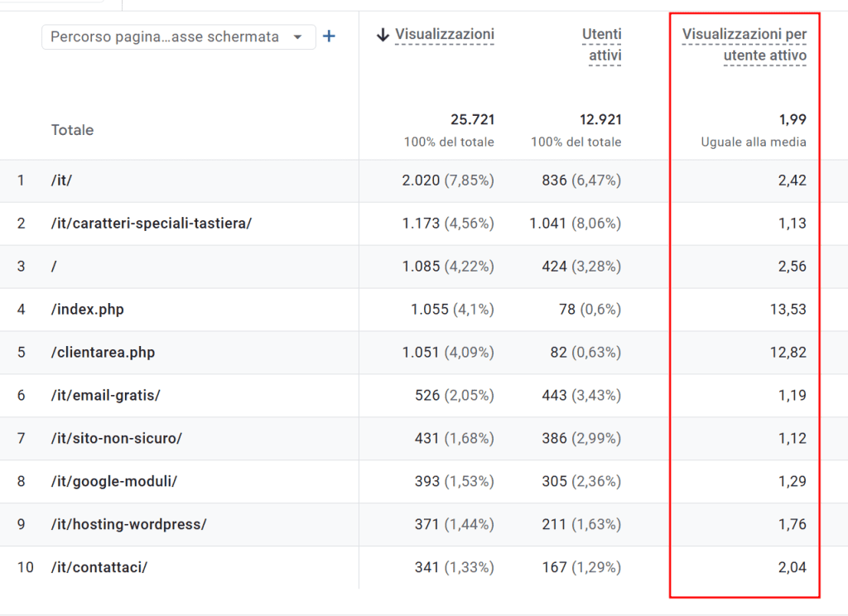Open the /it/hosting-wordpress/ row
This screenshot has width=848, height=616.
(x=128, y=525)
